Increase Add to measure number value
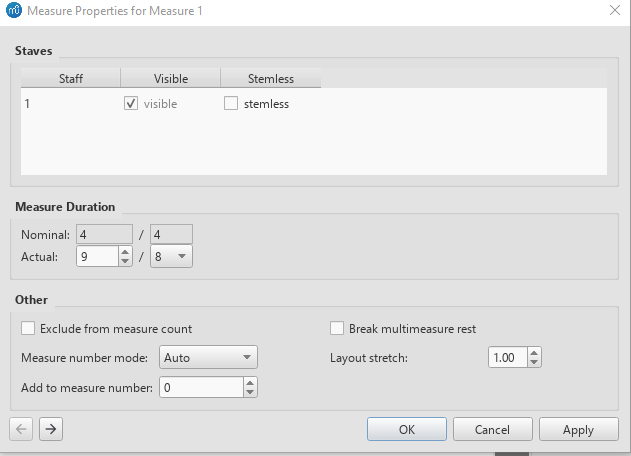The image size is (631, 456). coord(250,382)
